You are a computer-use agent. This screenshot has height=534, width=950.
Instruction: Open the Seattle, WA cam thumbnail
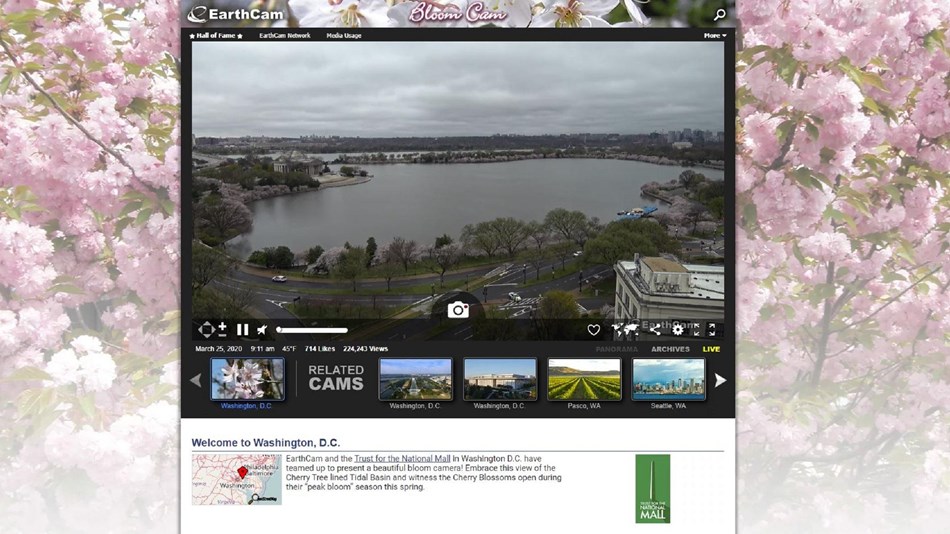click(x=668, y=379)
